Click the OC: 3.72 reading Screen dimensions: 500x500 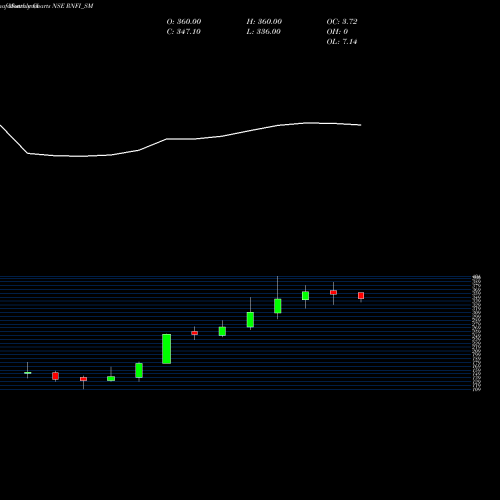(x=342, y=22)
